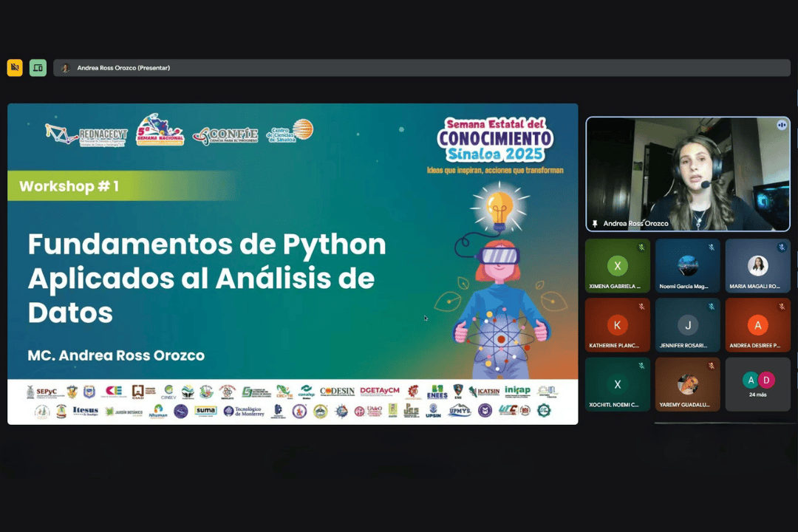Click the muted mic icon on Yaremy's tile

pyautogui.click(x=712, y=366)
